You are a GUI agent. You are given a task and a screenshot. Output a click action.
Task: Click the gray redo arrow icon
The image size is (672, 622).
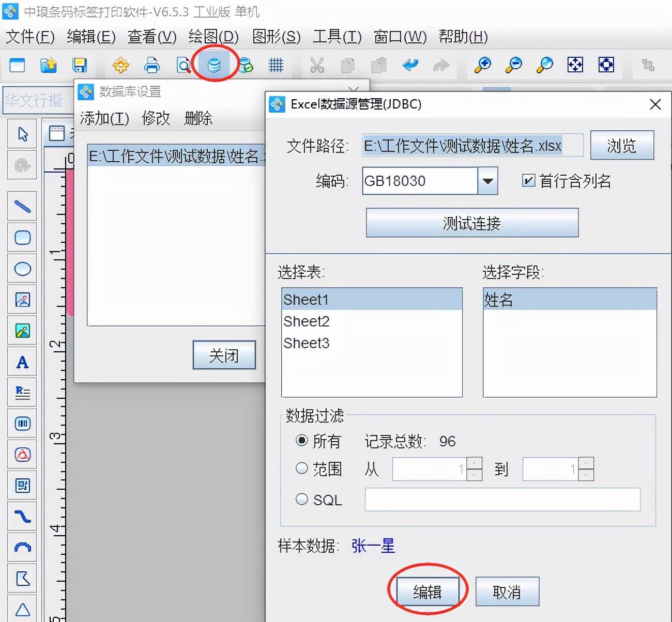[x=441, y=65]
